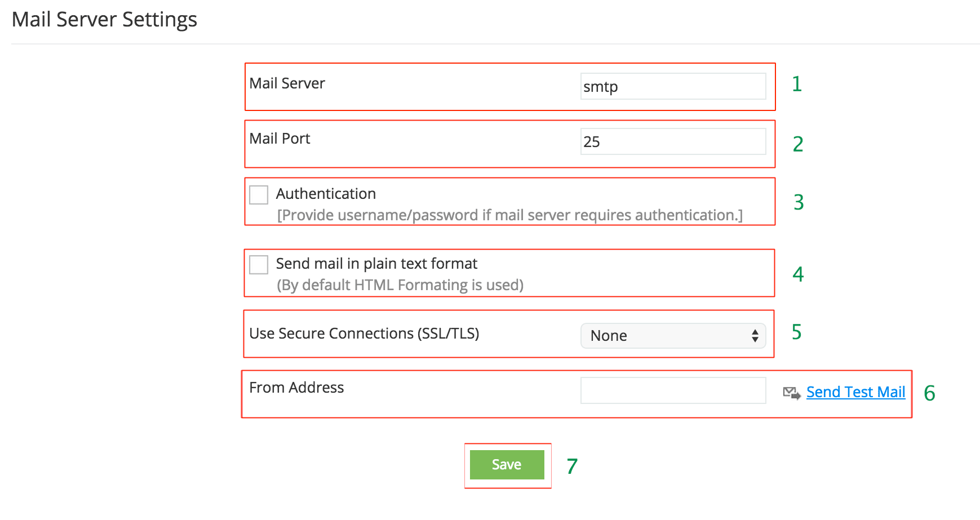Click the green number 7 beside Save
980x520 pixels.
[572, 466]
